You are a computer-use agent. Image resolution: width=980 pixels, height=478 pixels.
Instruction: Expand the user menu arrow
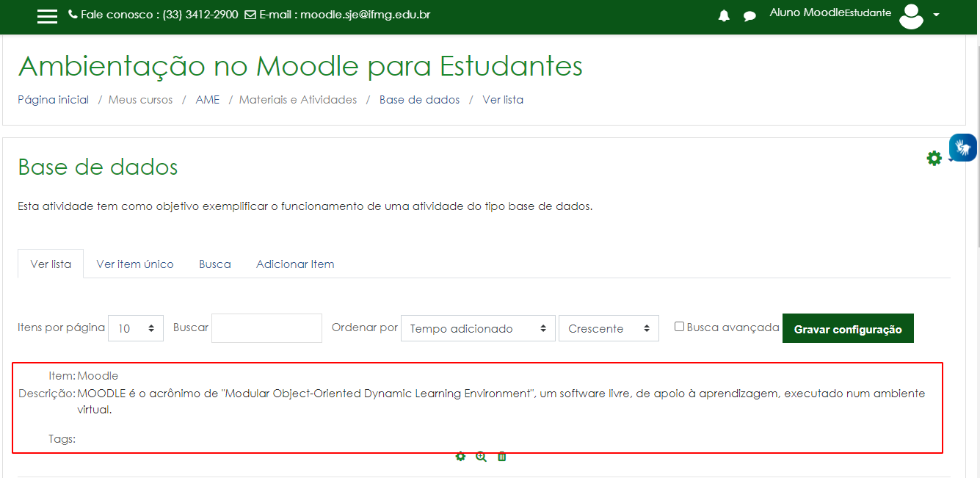[x=936, y=15]
